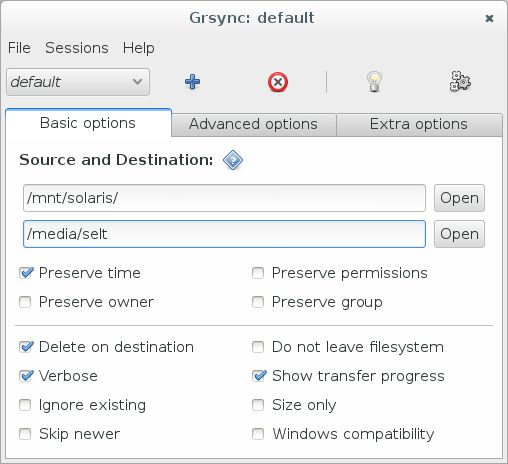Delete session using red X icon

pos(278,82)
